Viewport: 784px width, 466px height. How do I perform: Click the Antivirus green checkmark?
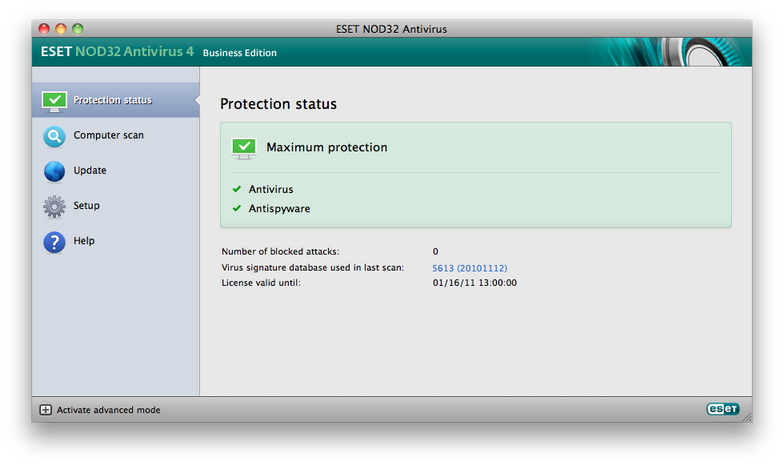(237, 189)
